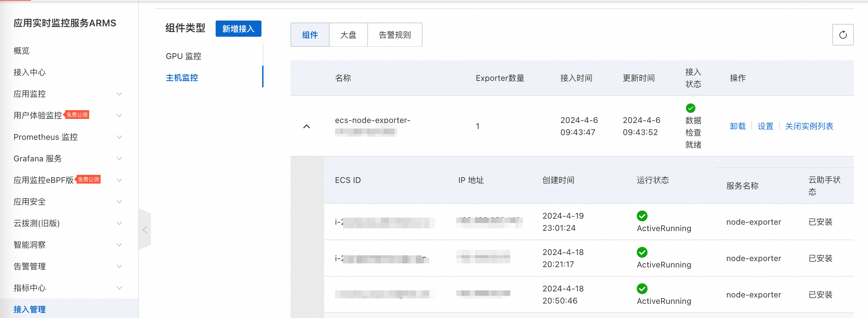Expand the Grafana 服务 sidebar menu
Image resolution: width=868 pixels, height=318 pixels.
[x=119, y=159]
